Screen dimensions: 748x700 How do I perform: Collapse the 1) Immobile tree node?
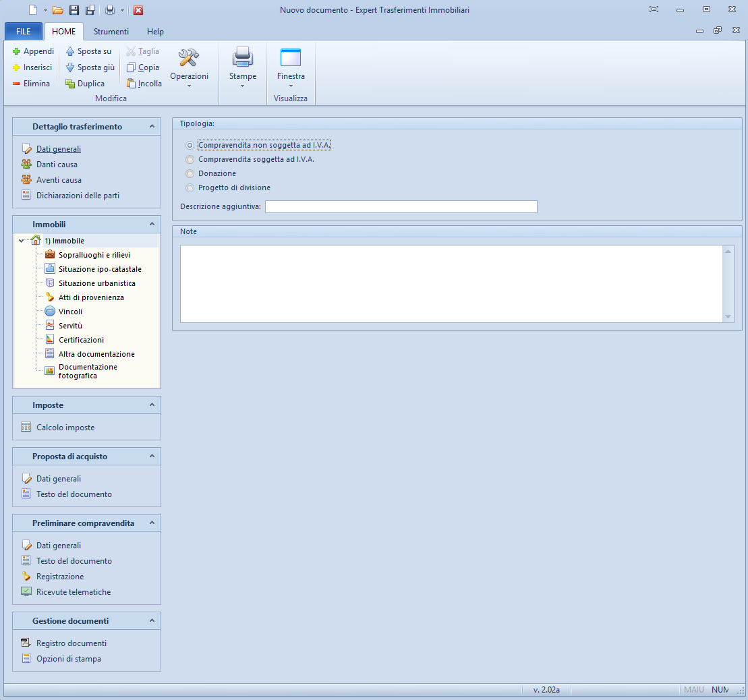pos(22,241)
